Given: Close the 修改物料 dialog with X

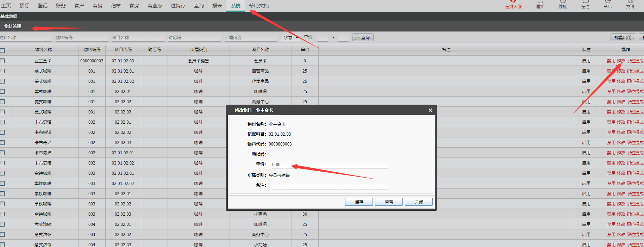Looking at the screenshot, I should click(x=430, y=110).
